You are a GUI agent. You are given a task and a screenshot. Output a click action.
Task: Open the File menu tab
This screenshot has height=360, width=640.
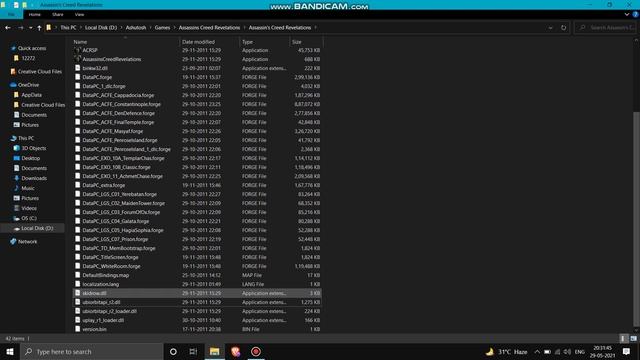click(11, 14)
